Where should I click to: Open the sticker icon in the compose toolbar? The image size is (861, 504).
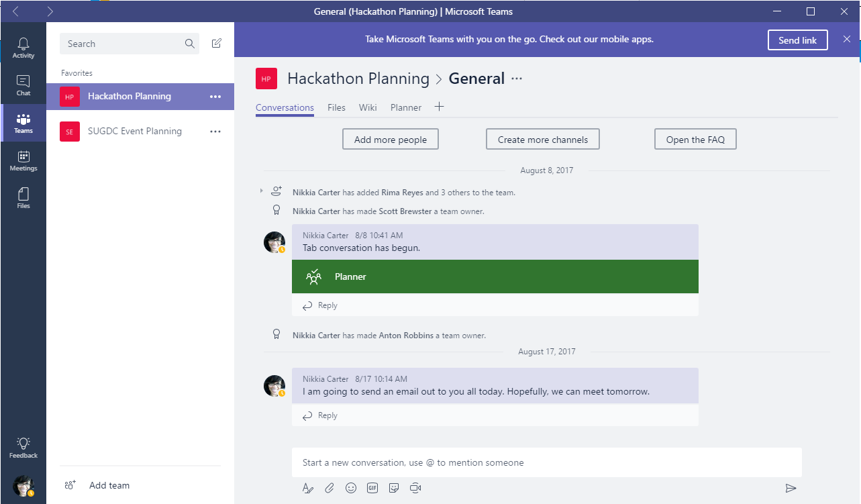pos(394,488)
